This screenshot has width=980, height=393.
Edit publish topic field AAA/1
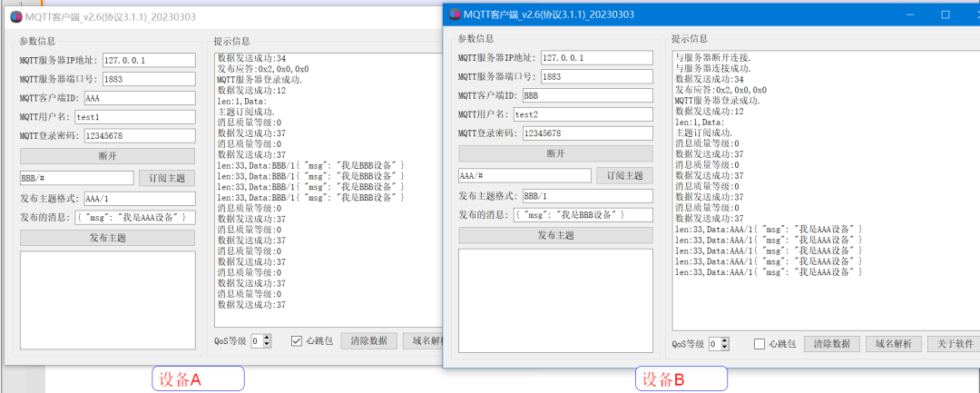[140, 199]
